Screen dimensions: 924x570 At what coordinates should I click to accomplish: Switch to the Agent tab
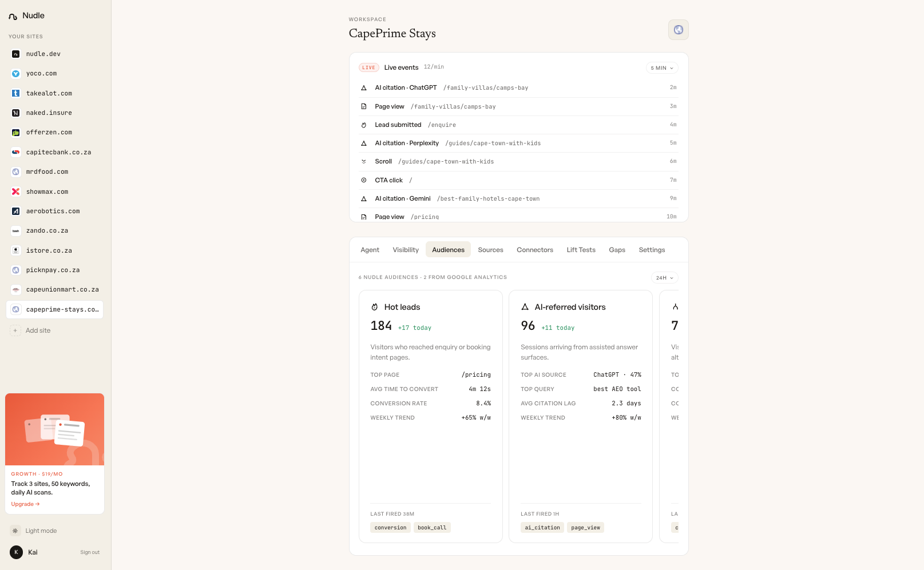click(370, 250)
